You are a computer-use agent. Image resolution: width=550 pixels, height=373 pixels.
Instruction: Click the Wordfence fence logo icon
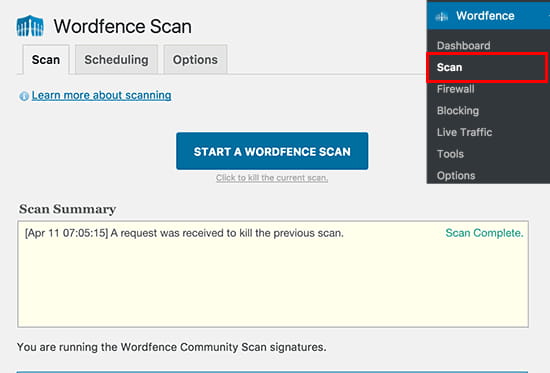pyautogui.click(x=30, y=26)
